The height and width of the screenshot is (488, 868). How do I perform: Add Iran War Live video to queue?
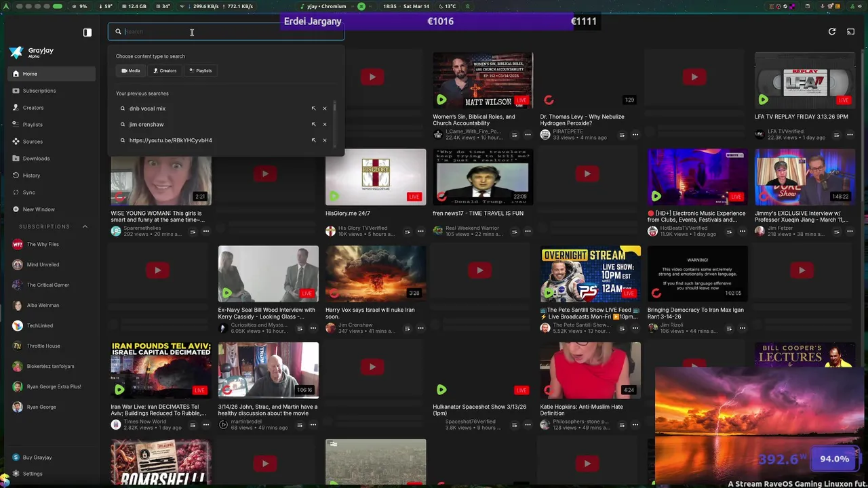coord(193,425)
